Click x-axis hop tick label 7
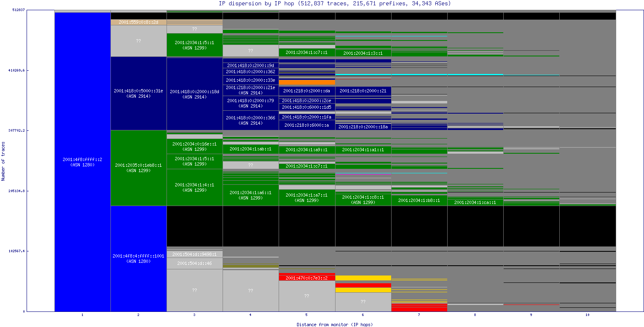 tap(419, 315)
